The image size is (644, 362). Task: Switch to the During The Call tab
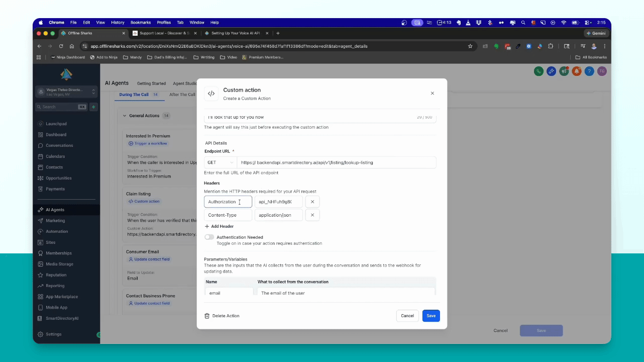(x=139, y=95)
